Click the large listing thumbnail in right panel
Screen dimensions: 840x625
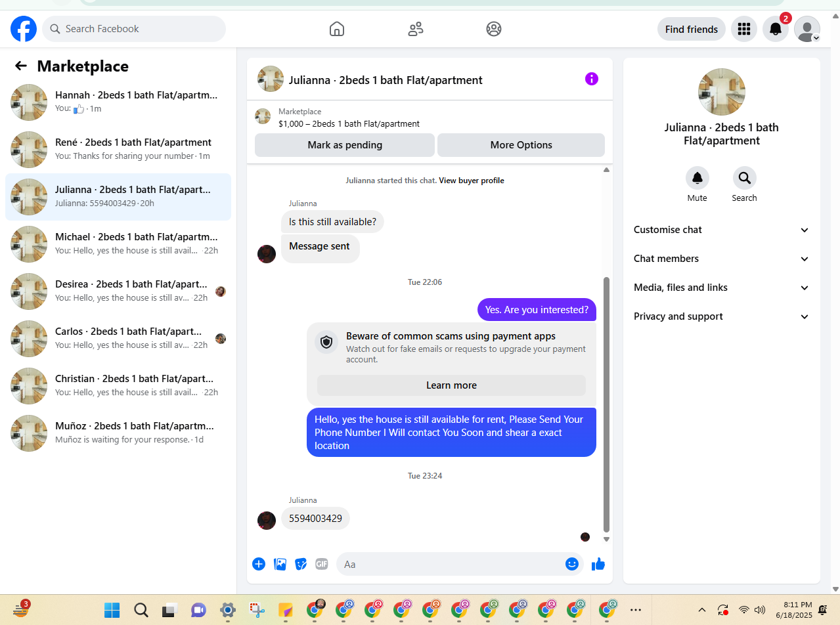(722, 92)
